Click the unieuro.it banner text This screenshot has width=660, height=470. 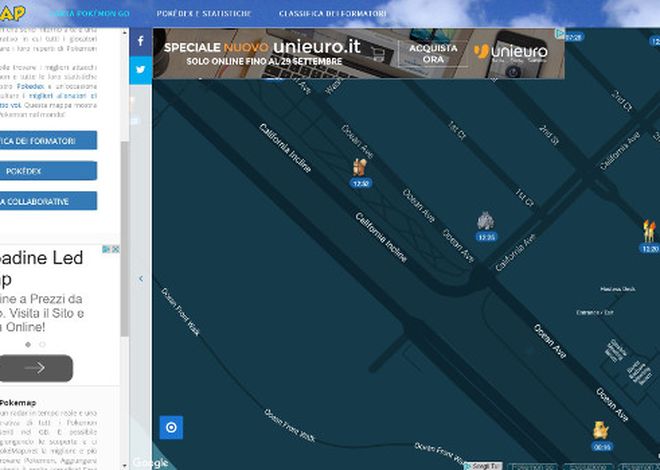click(317, 46)
